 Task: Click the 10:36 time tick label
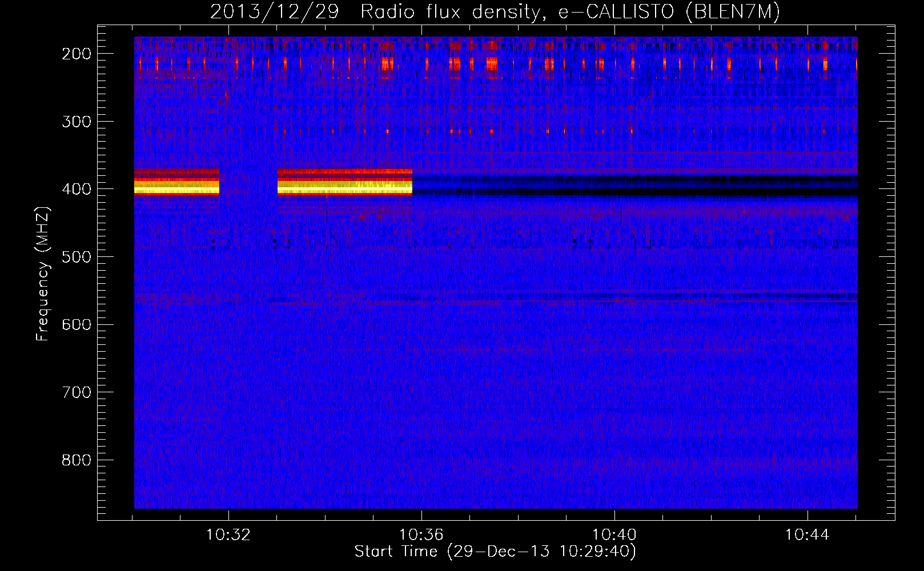pyautogui.click(x=421, y=535)
